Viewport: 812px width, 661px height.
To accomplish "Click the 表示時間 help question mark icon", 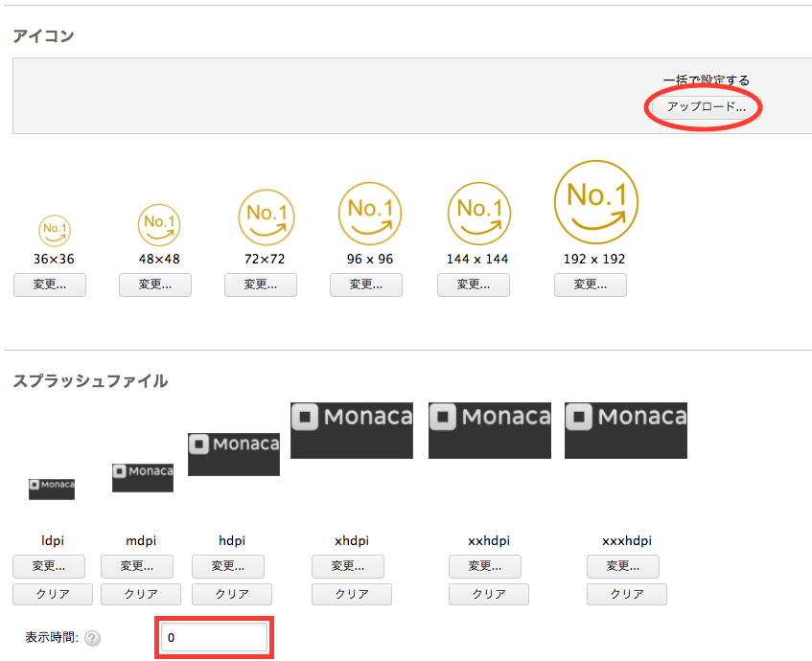I will pyautogui.click(x=92, y=638).
